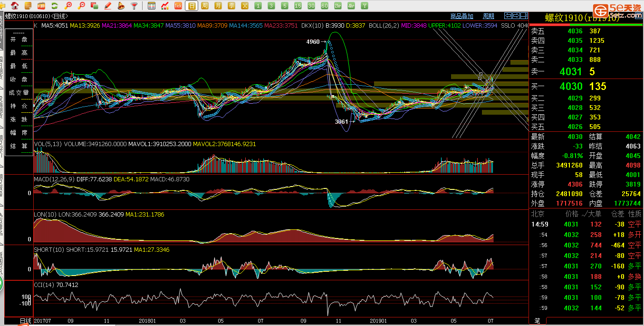Click 买五 price 4026 row

coord(586,127)
